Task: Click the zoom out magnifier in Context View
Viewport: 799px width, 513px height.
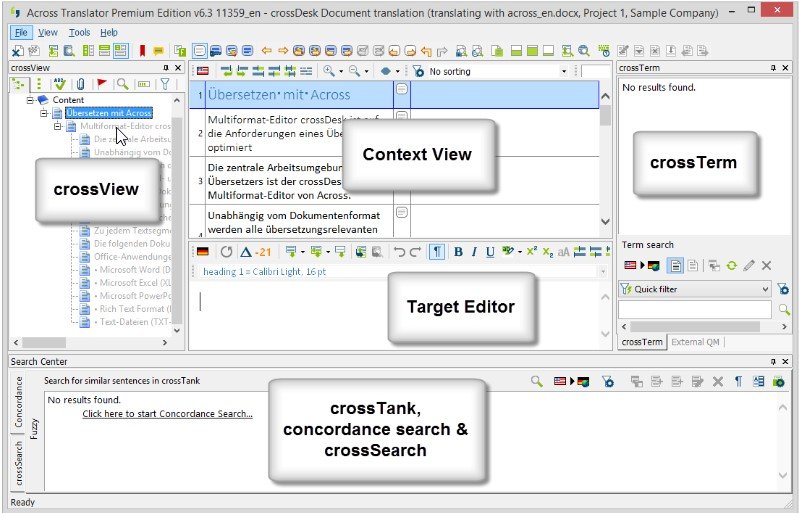Action: tap(354, 71)
